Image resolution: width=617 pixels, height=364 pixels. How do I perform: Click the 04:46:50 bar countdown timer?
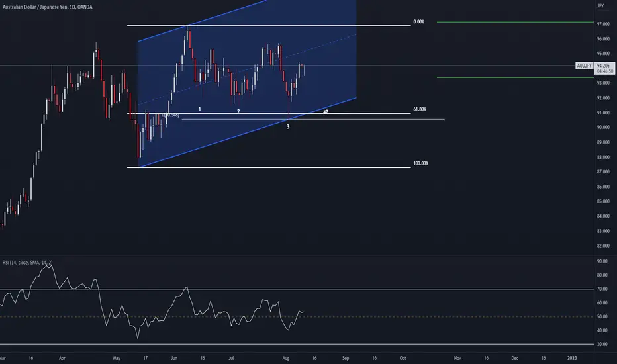point(605,71)
